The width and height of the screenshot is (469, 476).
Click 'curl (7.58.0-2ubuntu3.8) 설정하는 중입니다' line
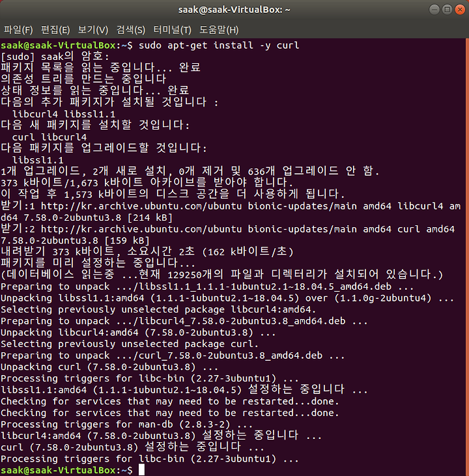(x=132, y=447)
